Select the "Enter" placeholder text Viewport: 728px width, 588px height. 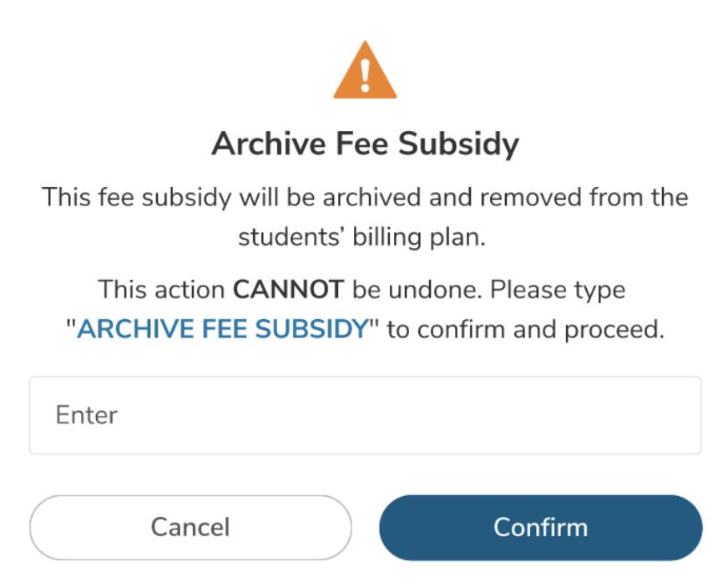87,415
